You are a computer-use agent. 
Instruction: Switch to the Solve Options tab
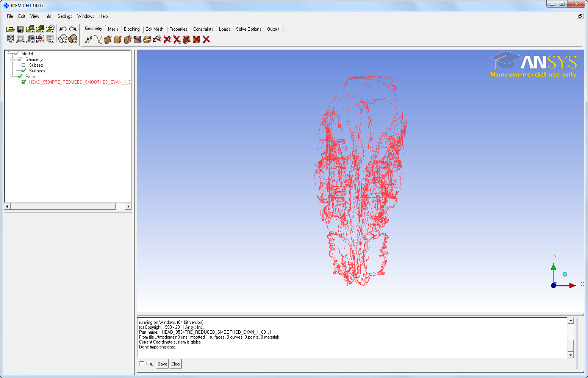click(249, 29)
